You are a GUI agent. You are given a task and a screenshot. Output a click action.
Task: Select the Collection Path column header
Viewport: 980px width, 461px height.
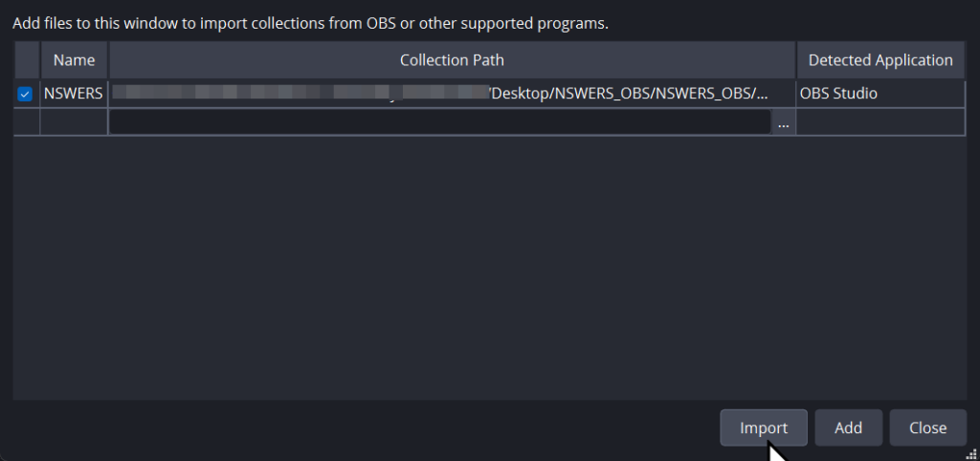(x=452, y=60)
